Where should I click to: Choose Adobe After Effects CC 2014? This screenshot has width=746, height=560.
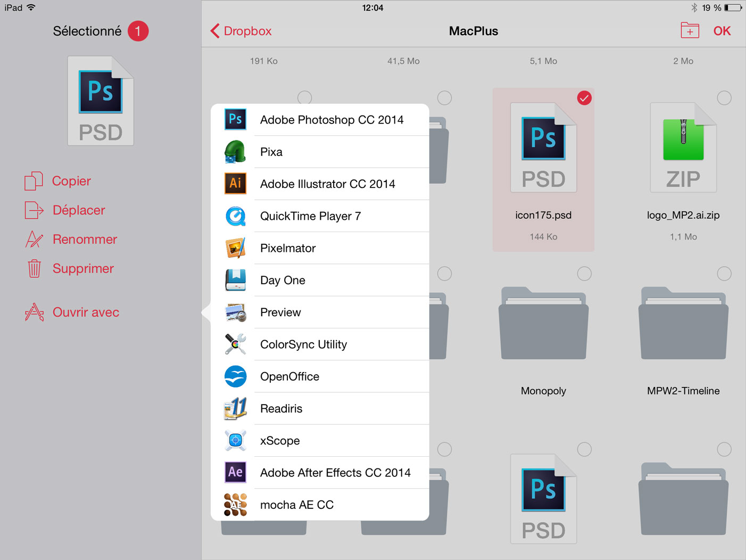click(320, 473)
